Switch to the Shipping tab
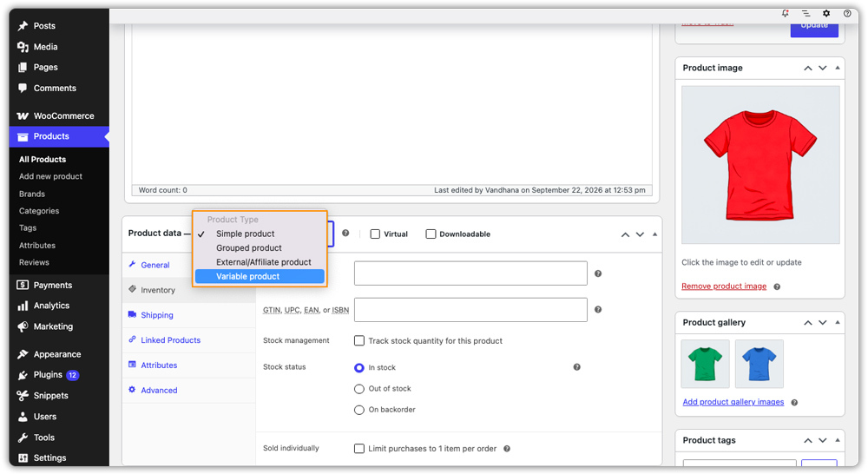This screenshot has height=474, width=868. click(x=156, y=315)
